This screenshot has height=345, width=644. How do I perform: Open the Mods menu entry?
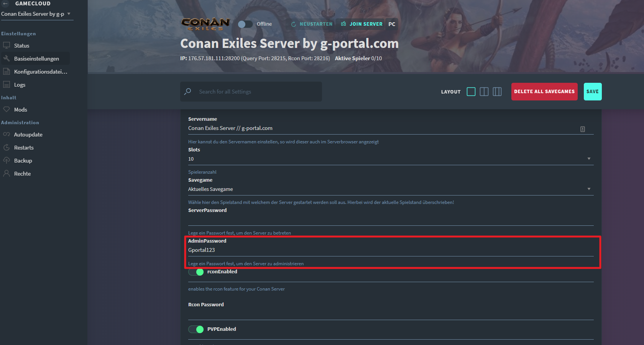[20, 110]
